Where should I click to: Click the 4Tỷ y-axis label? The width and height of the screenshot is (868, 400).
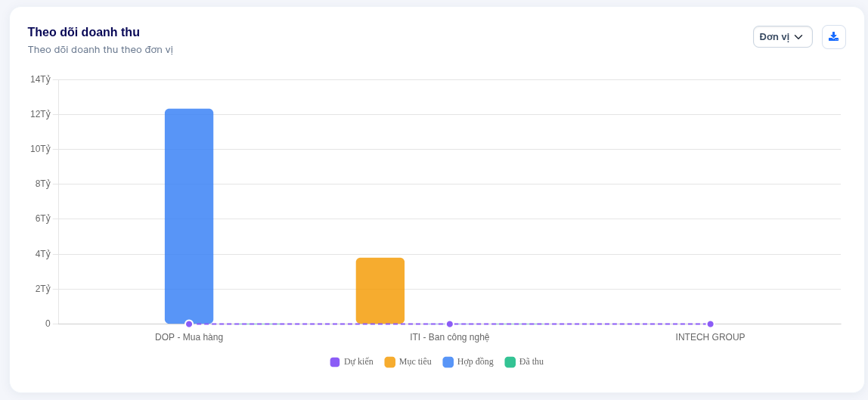tap(42, 254)
